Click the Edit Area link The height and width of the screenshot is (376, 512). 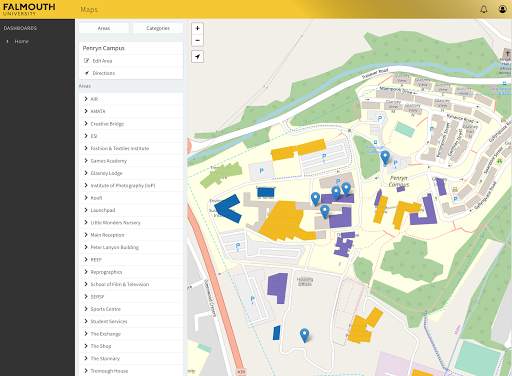(x=102, y=61)
